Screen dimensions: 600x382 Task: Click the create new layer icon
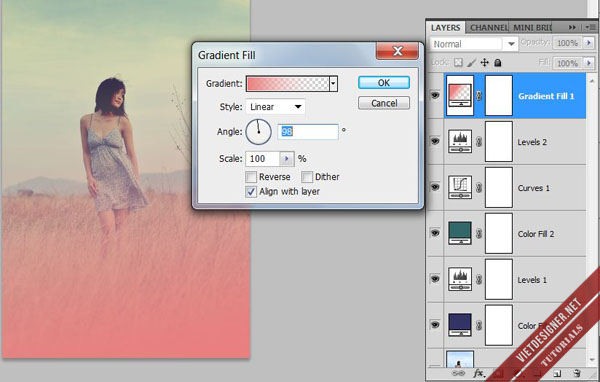tap(558, 373)
